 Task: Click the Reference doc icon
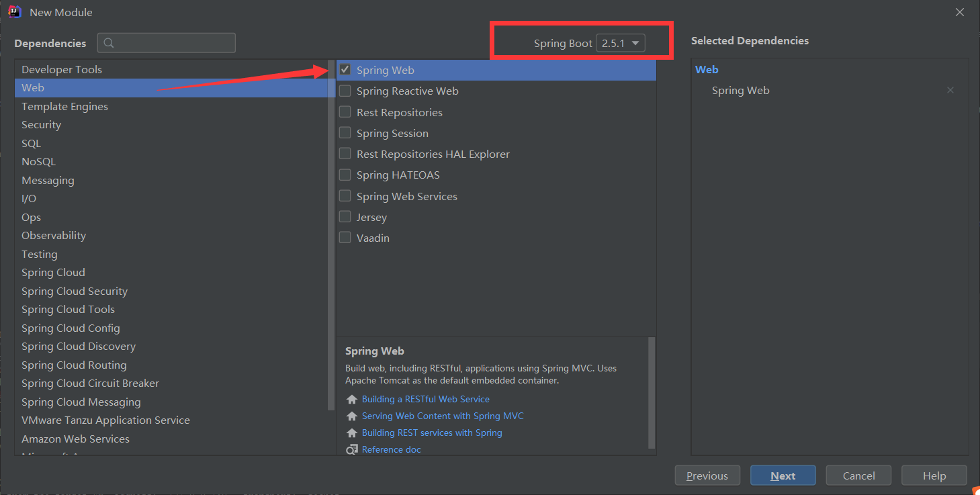tap(352, 449)
